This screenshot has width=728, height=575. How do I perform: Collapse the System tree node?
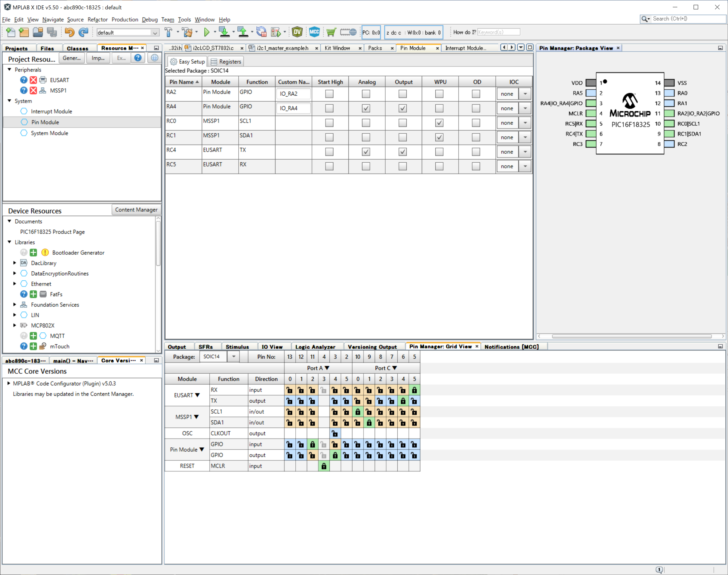(9, 101)
